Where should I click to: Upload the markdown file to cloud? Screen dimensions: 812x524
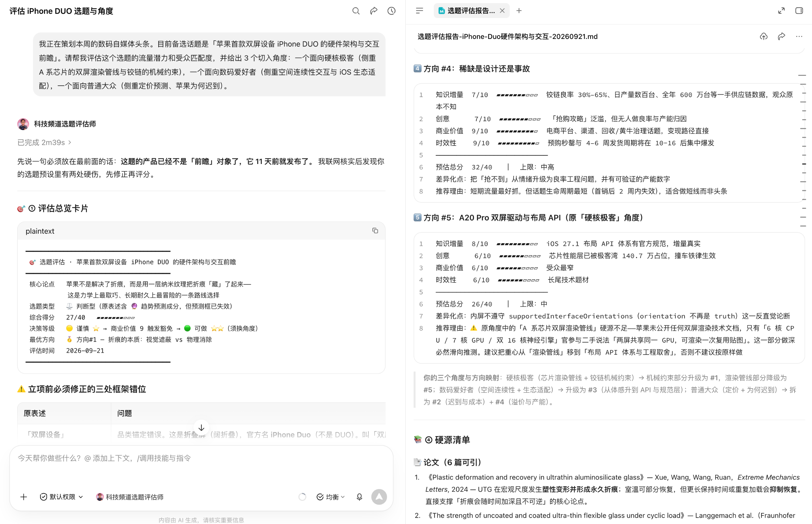(x=764, y=36)
